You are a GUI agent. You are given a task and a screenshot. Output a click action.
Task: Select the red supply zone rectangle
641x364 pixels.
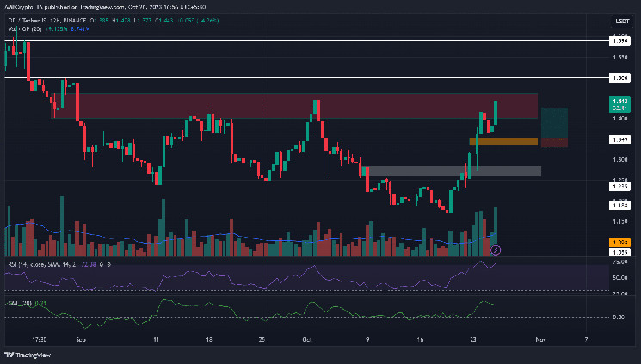[x=294, y=106]
